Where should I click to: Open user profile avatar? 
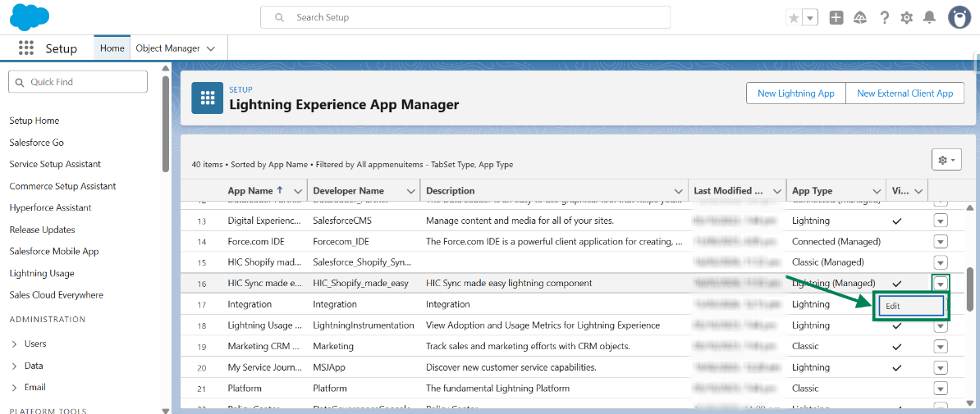(x=959, y=17)
